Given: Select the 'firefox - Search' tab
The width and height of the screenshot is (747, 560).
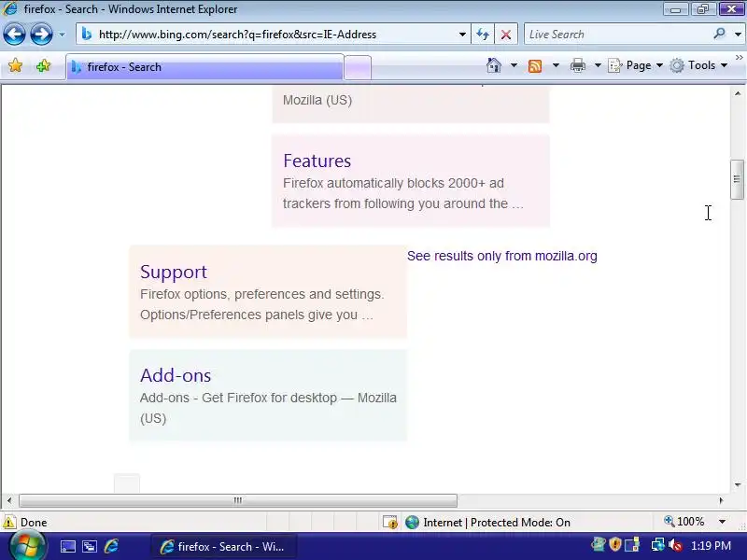Looking at the screenshot, I should pyautogui.click(x=204, y=67).
